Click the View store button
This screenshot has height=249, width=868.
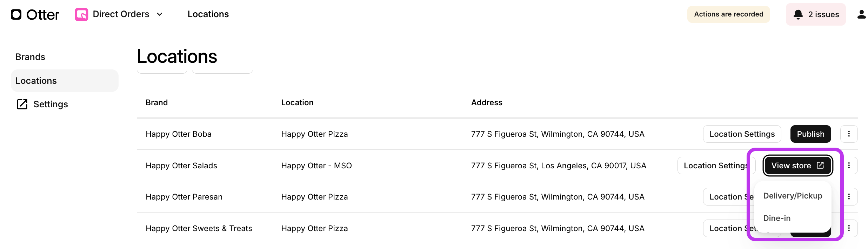tap(797, 166)
